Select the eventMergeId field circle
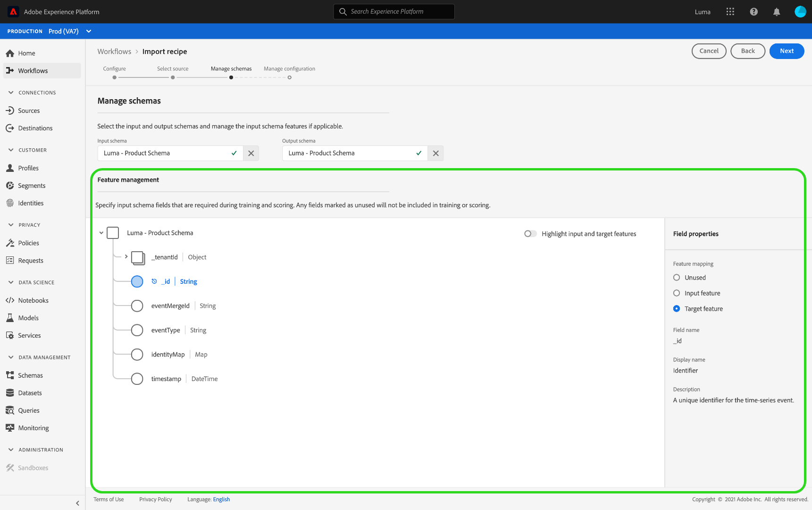Screen dimensions: 812x510 point(137,306)
